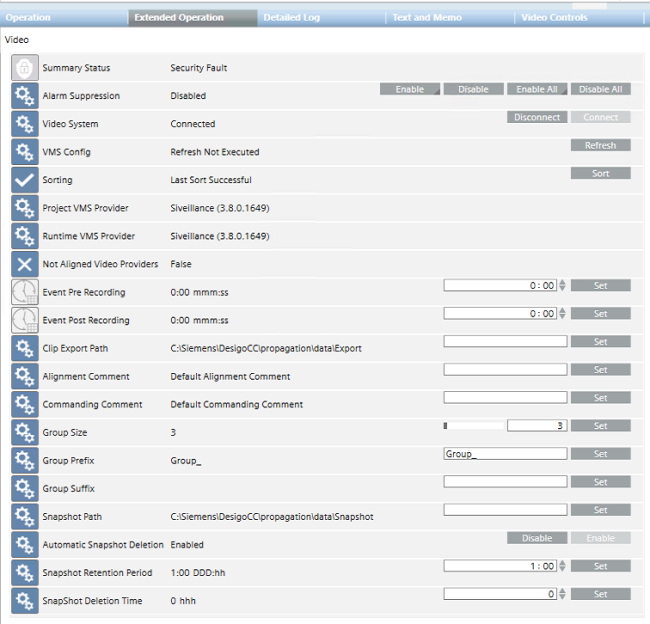
Task: Click the Not Aligned Video Providers X icon
Action: click(25, 264)
